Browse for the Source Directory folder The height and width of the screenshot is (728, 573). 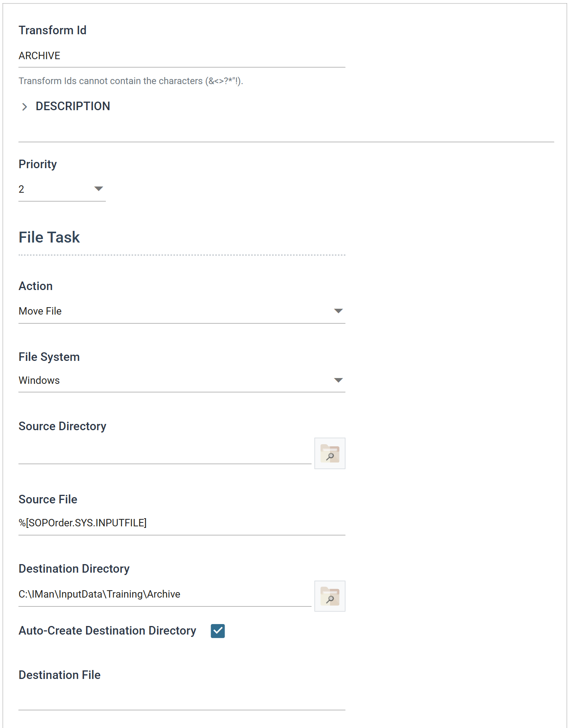tap(330, 453)
